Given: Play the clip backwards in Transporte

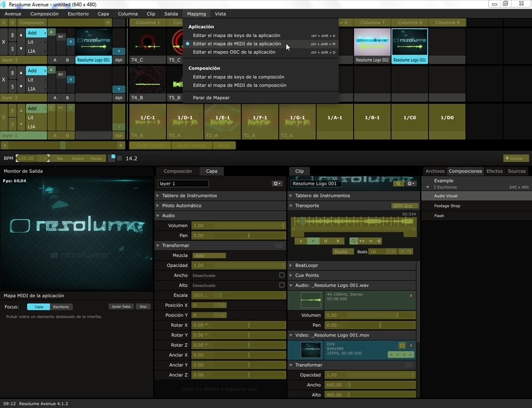Looking at the screenshot, I should (300, 241).
